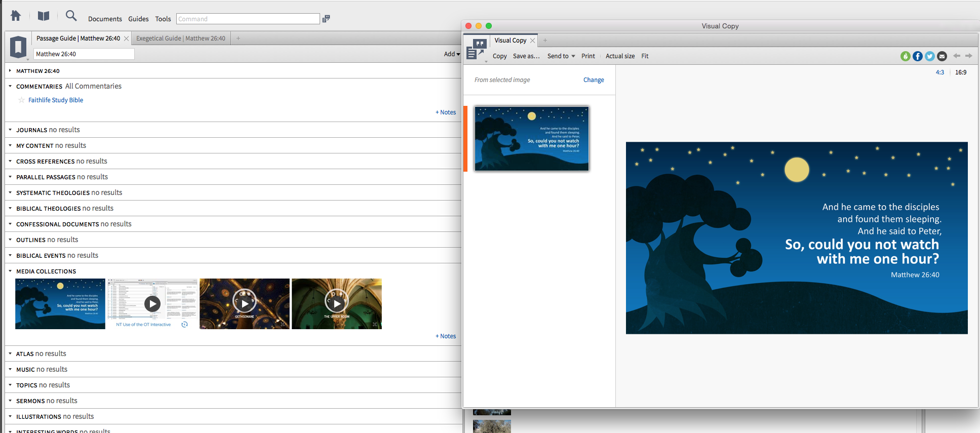Viewport: 980px width, 433px height.
Task: Go back with the Visual Copy left arrow
Action: [957, 56]
